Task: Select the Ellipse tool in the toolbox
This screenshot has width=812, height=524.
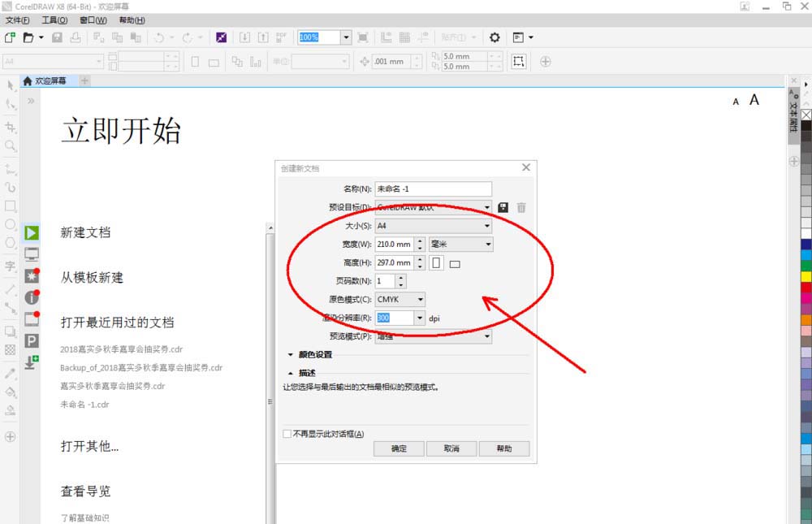Action: (11, 224)
